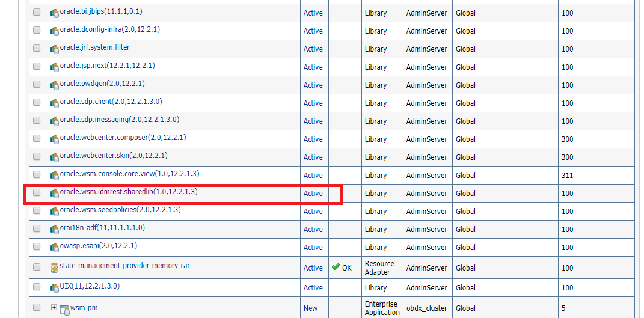Select checkbox beside oracle.dconfig-infra
Image resolution: width=644 pixels, height=318 pixels.
tap(37, 30)
